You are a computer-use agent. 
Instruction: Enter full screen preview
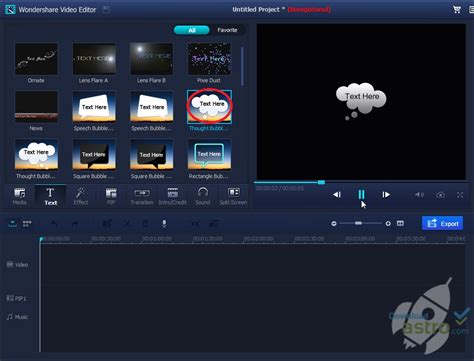click(x=460, y=195)
